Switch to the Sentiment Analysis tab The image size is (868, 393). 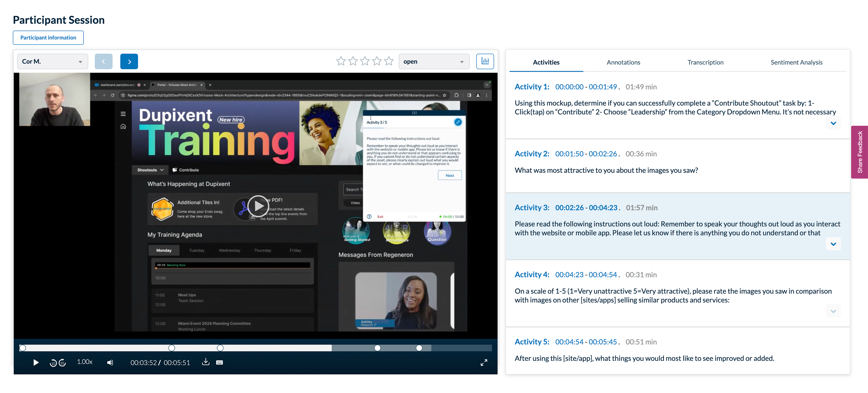point(796,62)
